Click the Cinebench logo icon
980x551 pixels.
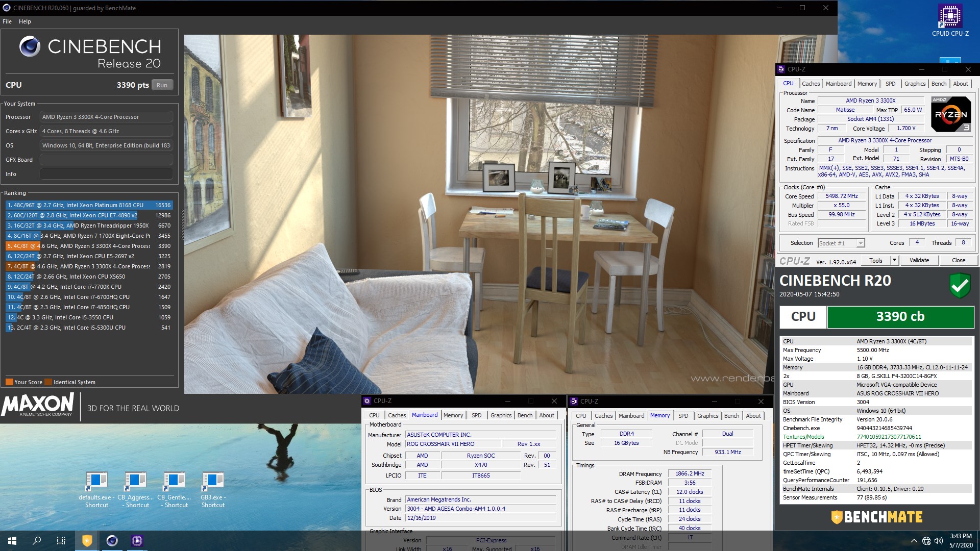click(30, 46)
